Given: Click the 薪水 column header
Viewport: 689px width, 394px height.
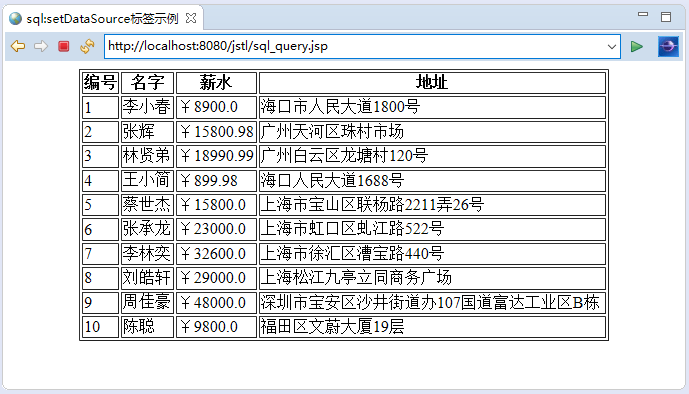Looking at the screenshot, I should click(x=216, y=83).
